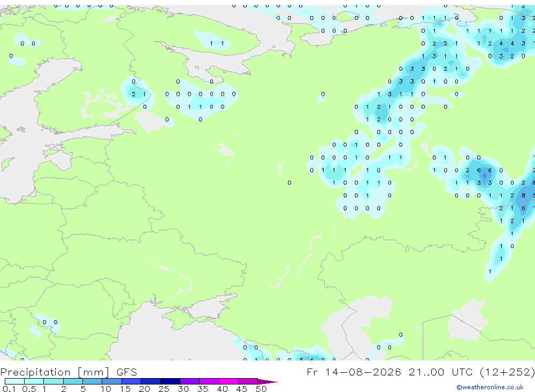Viewport: 535px width, 392px height.
Task: Select the legend scale label "15"
Action: tap(125, 389)
